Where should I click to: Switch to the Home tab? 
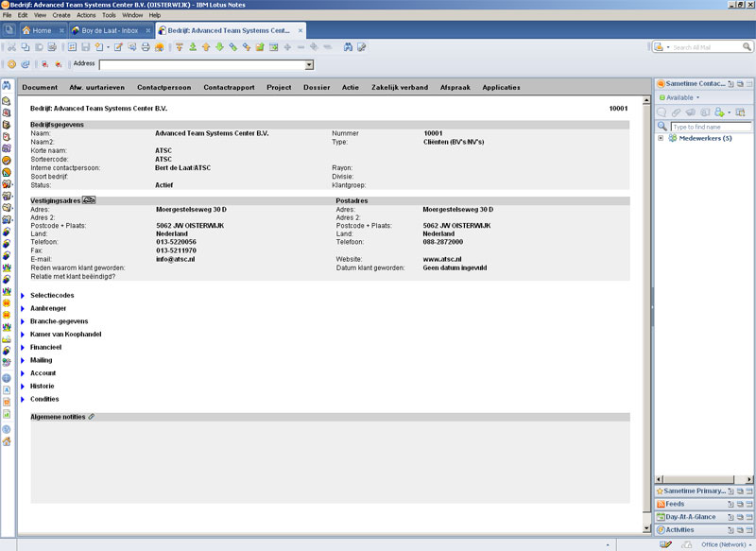tap(43, 30)
